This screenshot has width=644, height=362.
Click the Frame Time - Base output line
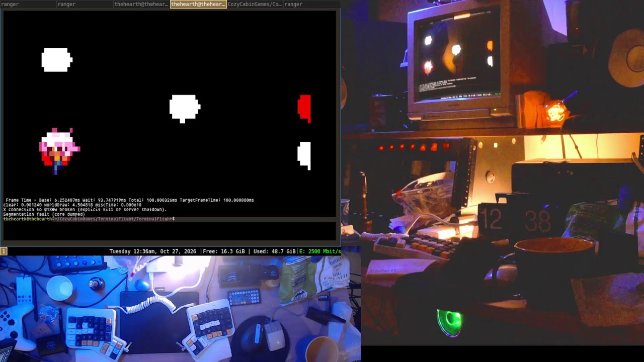pyautogui.click(x=130, y=200)
